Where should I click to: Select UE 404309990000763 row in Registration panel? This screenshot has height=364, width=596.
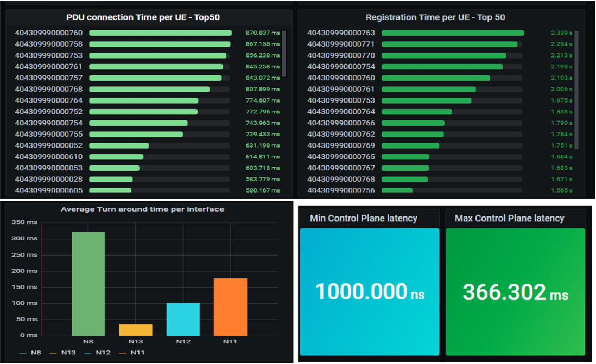[x=440, y=33]
